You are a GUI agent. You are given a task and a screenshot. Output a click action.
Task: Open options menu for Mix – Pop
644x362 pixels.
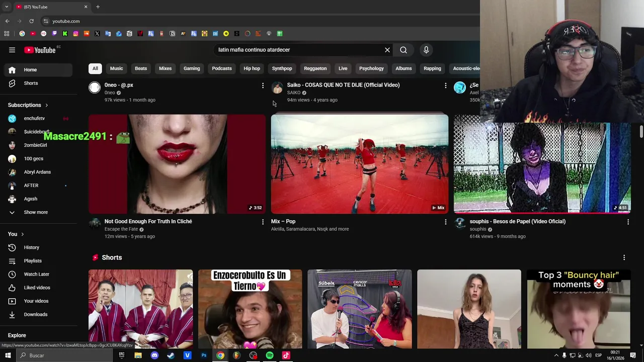click(445, 222)
